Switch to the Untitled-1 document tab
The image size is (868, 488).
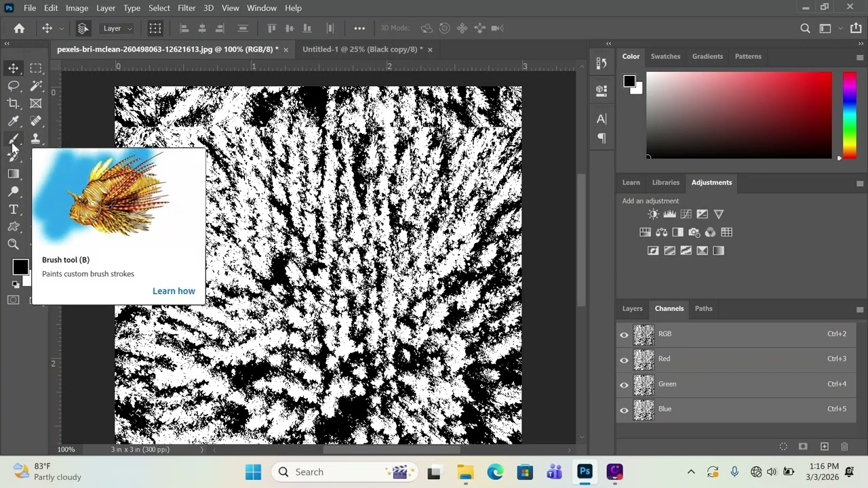(363, 49)
